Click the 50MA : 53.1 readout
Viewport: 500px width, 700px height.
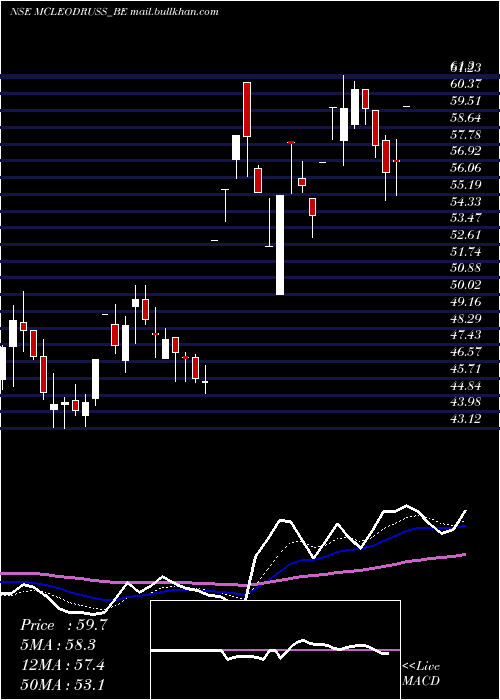point(62,684)
